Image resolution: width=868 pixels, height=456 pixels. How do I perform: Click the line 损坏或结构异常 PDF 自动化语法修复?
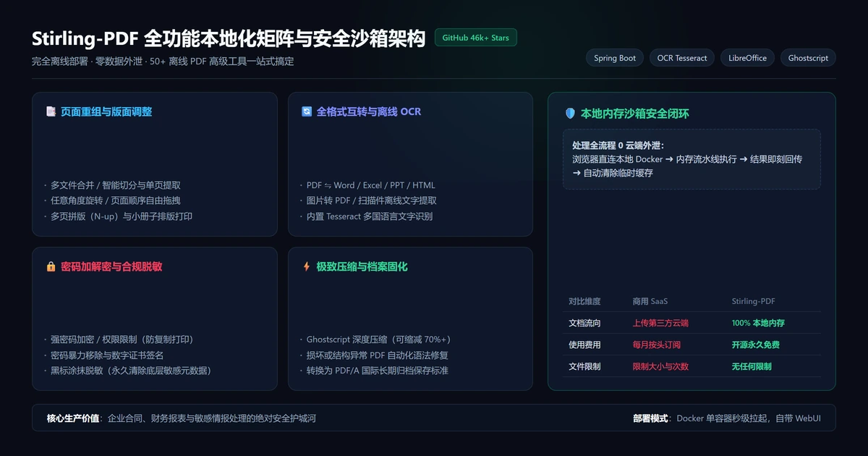tap(378, 355)
